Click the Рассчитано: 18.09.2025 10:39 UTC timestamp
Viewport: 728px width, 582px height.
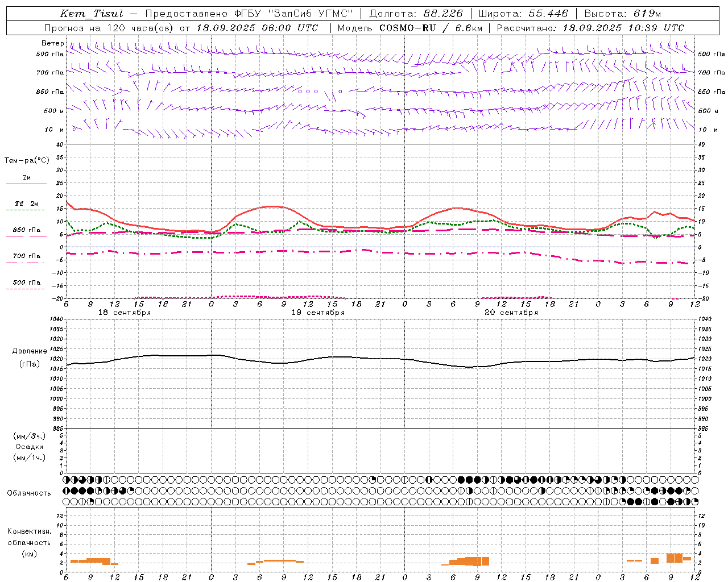[x=590, y=28]
